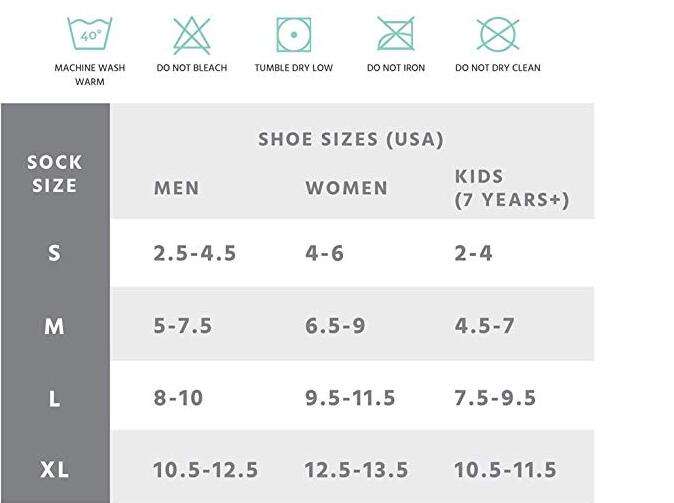Select the L sock size row label
Image resolution: width=674 pixels, height=503 pixels.
54,399
